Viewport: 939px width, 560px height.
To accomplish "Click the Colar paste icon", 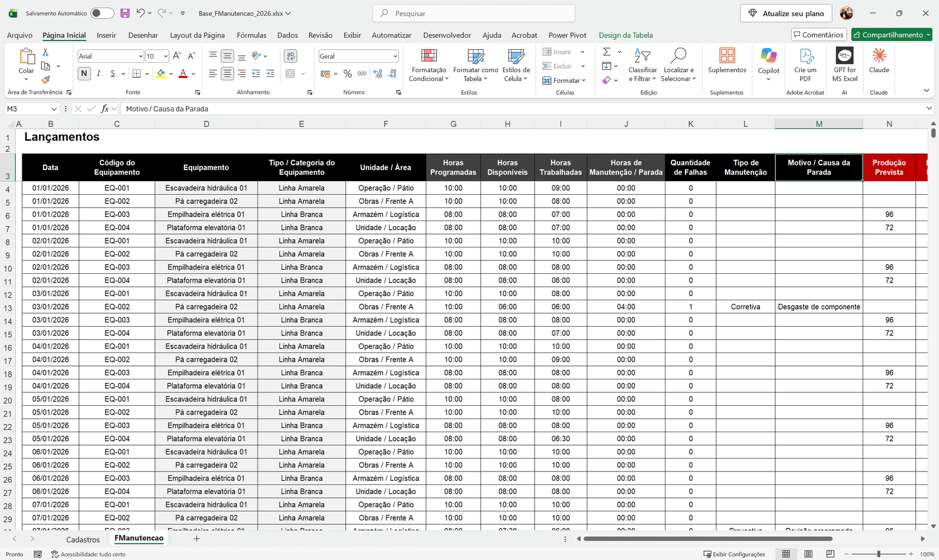I will (26, 56).
